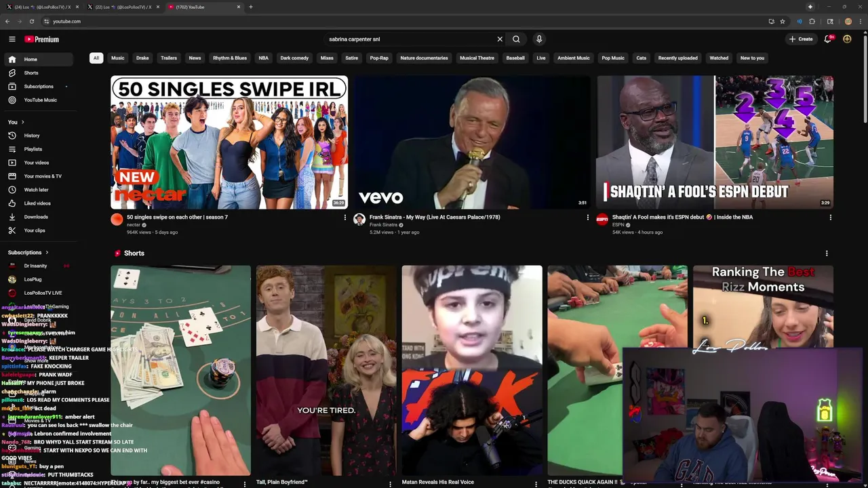Open more actions for Frank Sinatra video
Image resolution: width=868 pixels, height=488 pixels.
pos(587,218)
